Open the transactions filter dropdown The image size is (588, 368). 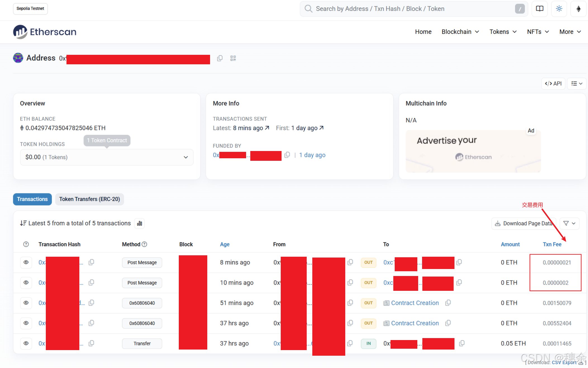pyautogui.click(x=569, y=223)
